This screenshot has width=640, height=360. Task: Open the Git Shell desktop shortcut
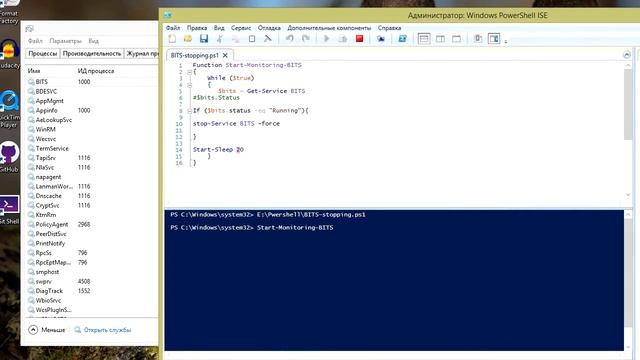click(x=9, y=210)
